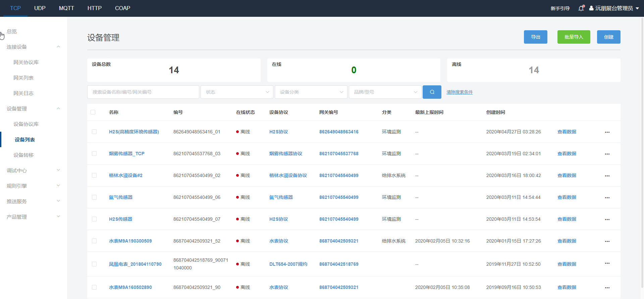Switch to the MQTT tab
This screenshot has width=644, height=299.
tap(66, 8)
